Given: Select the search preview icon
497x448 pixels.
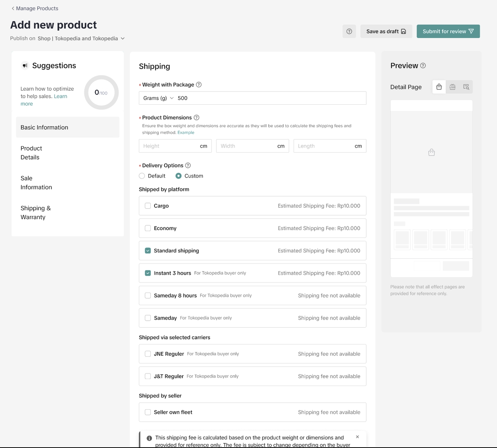Looking at the screenshot, I should pyautogui.click(x=466, y=87).
